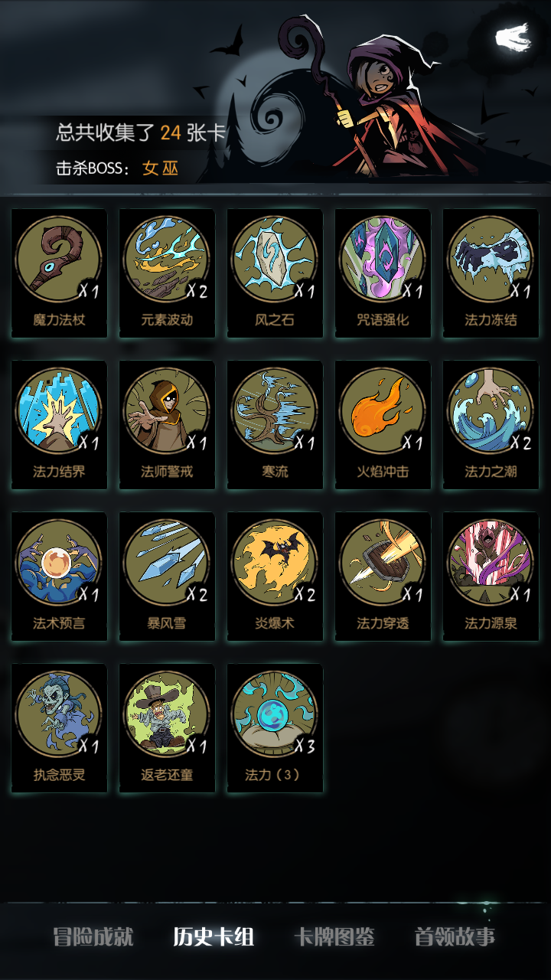Tap the 法力穿透 shield card

383,577
